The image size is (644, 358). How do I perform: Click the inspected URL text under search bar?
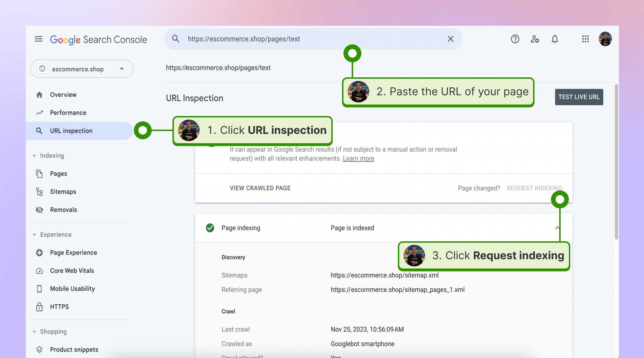pyautogui.click(x=218, y=68)
